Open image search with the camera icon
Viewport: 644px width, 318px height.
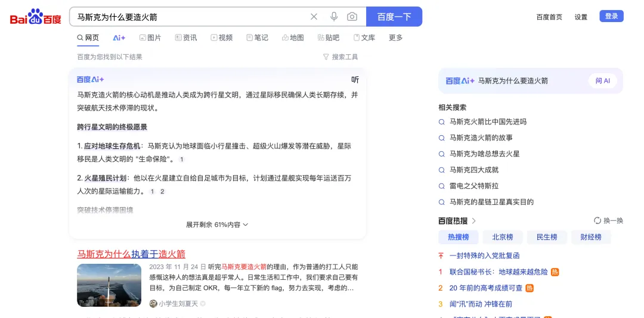click(x=352, y=17)
